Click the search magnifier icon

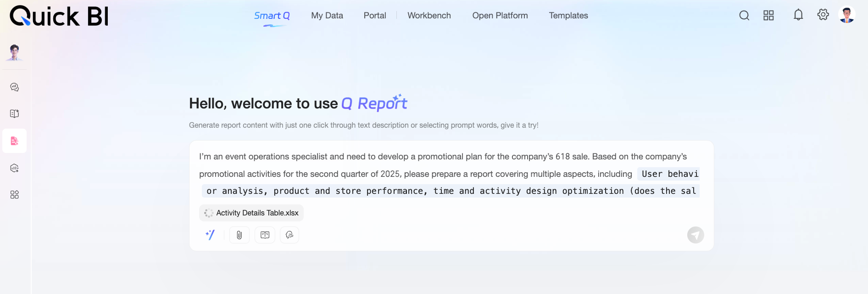point(744,16)
